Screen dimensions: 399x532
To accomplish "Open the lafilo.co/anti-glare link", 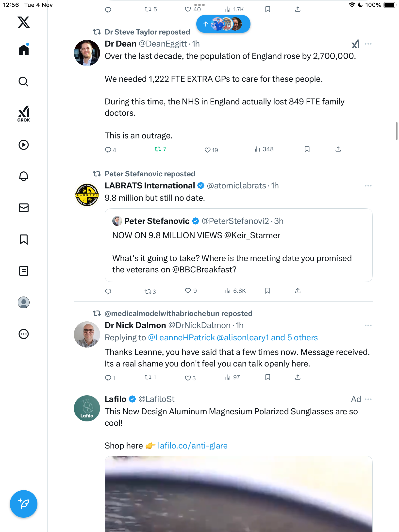I will click(193, 446).
